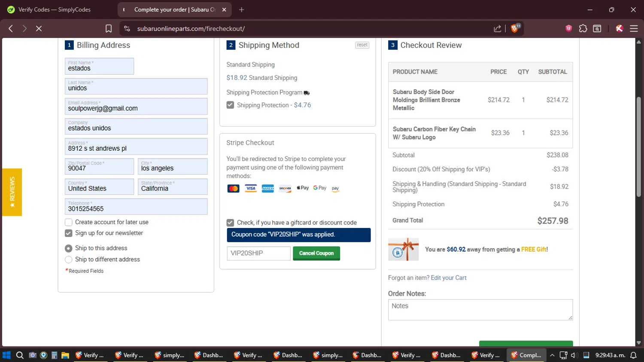Click the address bar URL
The height and width of the screenshot is (362, 644).
click(x=191, y=28)
